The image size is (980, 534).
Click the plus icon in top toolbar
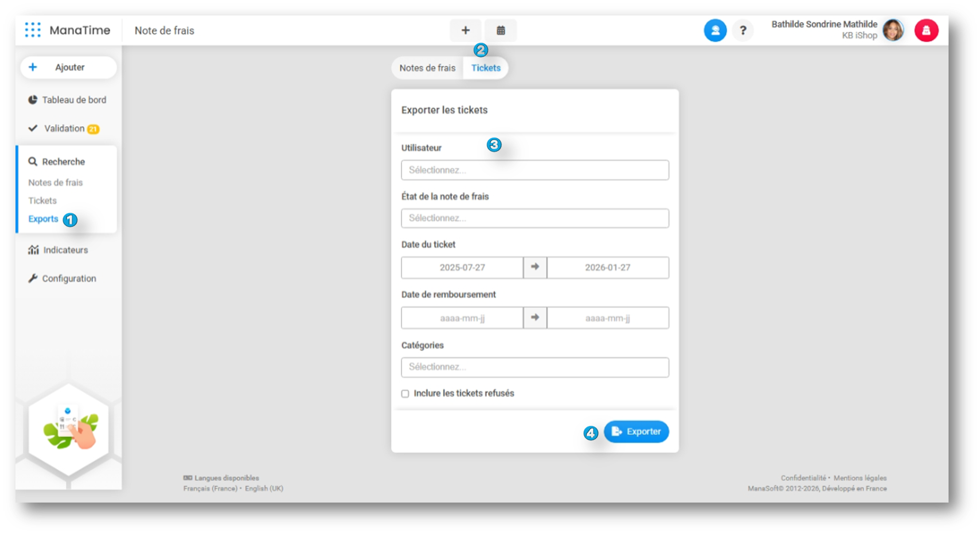(465, 30)
